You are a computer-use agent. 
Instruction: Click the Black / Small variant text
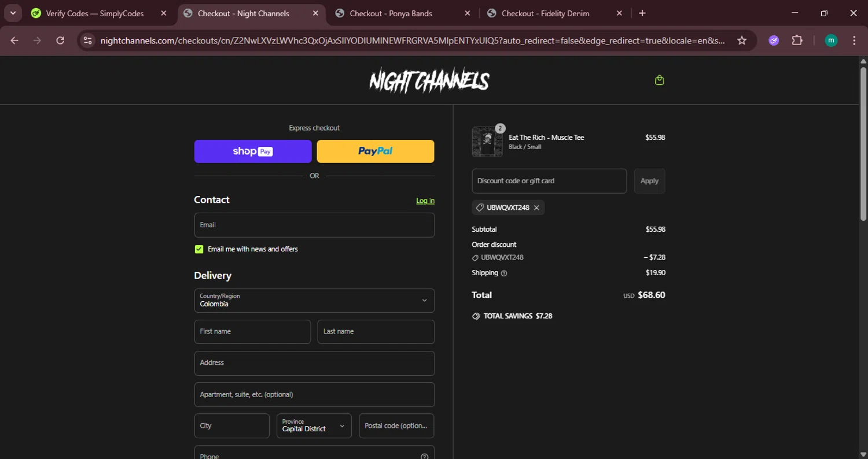pos(525,147)
